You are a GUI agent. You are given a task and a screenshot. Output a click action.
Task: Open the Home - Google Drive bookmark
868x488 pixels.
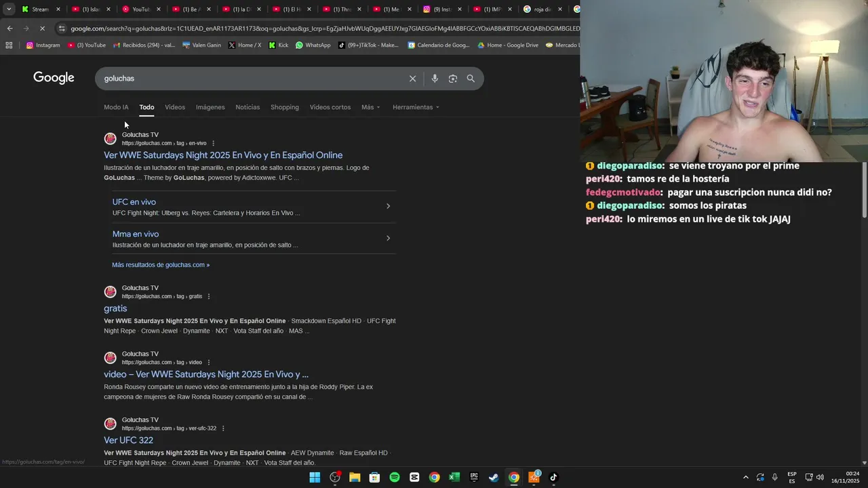(x=508, y=45)
